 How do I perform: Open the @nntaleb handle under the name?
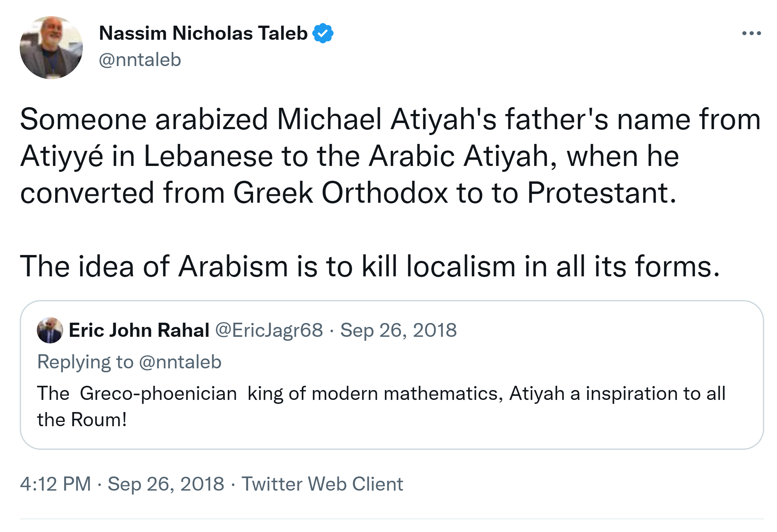(x=140, y=60)
